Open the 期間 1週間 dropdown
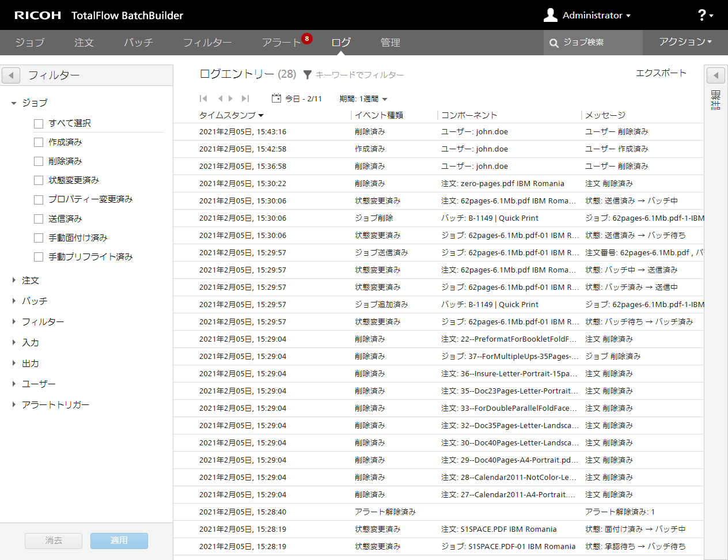This screenshot has width=728, height=560. [x=363, y=99]
